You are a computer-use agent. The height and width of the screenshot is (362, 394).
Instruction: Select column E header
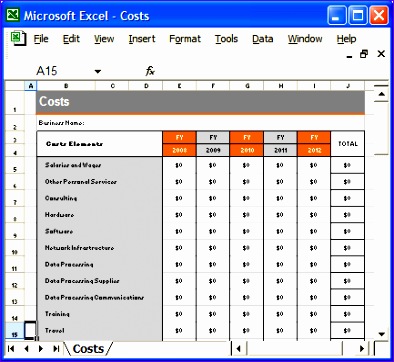point(179,86)
